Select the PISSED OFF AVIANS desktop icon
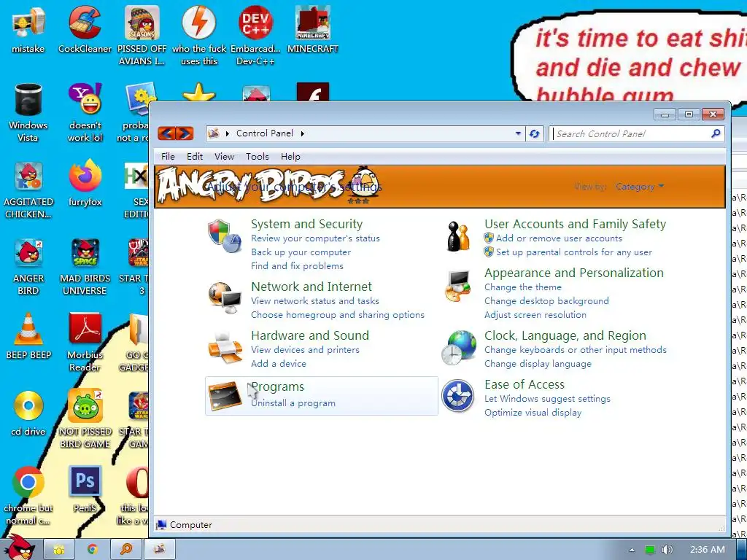Viewport: 747px width, 560px height. coord(142,23)
